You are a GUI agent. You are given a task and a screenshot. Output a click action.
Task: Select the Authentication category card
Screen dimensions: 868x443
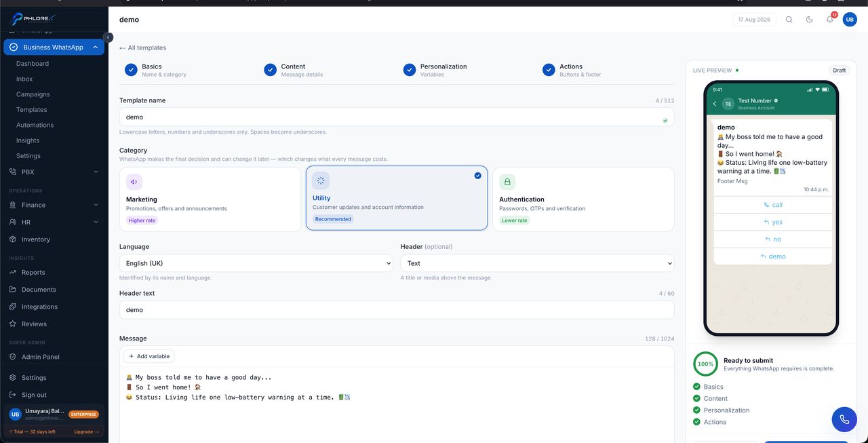click(583, 199)
